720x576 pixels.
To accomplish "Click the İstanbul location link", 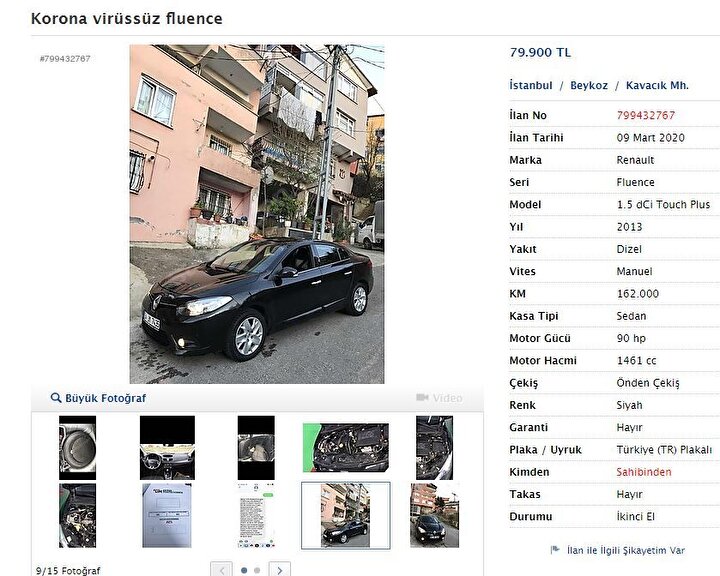I will coord(531,85).
